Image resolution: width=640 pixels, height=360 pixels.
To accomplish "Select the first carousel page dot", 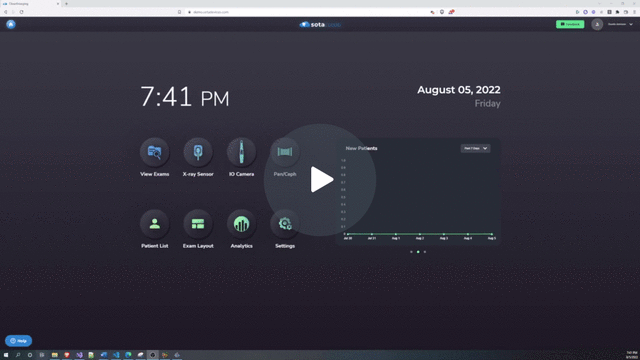I will 411,252.
